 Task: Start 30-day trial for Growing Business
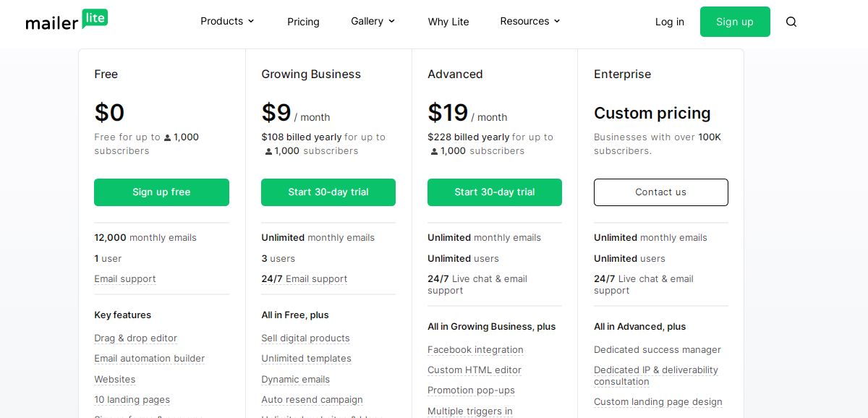328,192
